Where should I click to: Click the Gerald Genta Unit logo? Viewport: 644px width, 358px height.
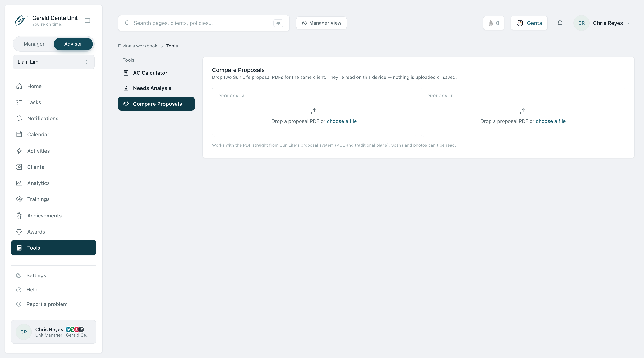tap(21, 20)
